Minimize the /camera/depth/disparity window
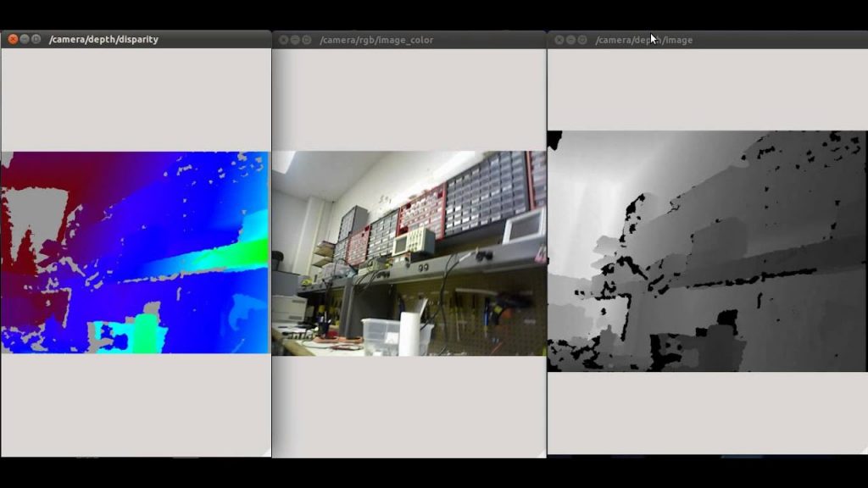The width and height of the screenshot is (868, 488). pos(25,39)
